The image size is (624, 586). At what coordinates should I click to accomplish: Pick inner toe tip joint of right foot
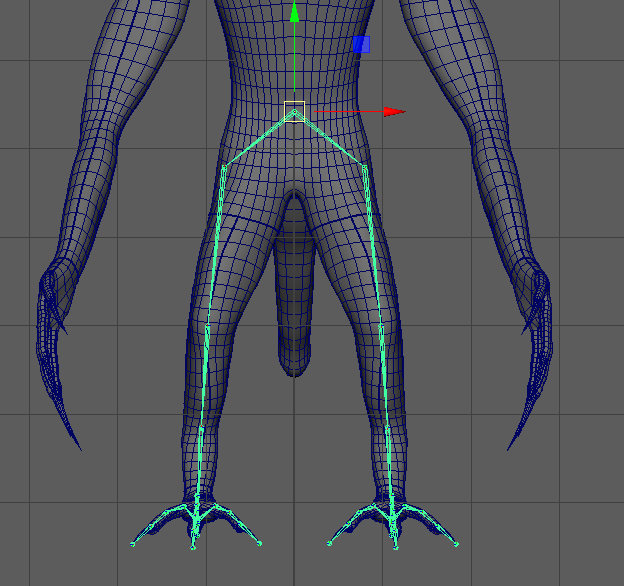[329, 544]
